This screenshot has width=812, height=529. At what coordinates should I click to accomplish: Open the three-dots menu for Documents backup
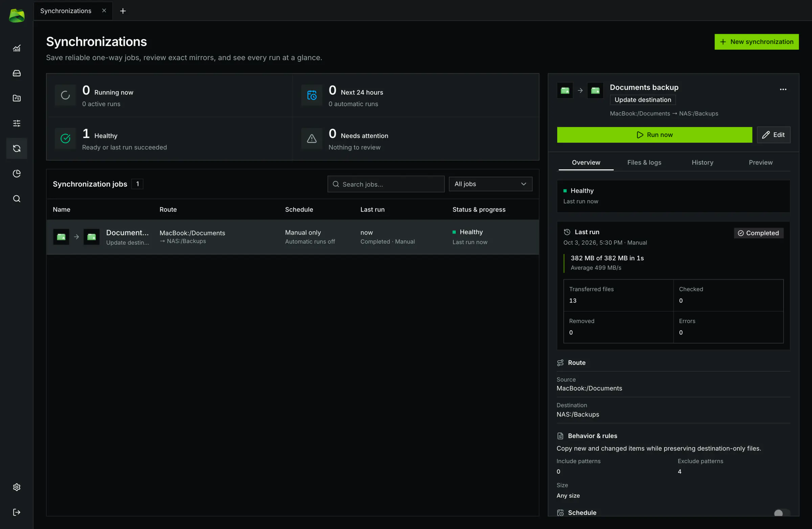pos(783,89)
